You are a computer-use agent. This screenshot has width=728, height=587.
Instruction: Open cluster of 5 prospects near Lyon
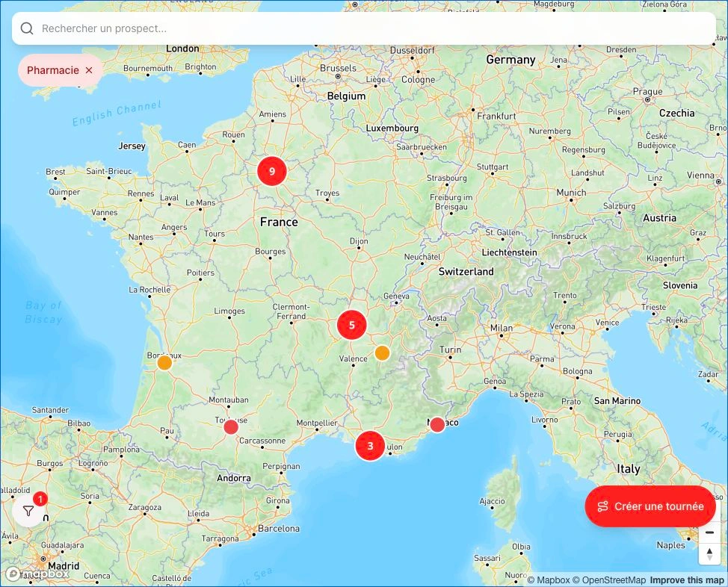coord(352,325)
